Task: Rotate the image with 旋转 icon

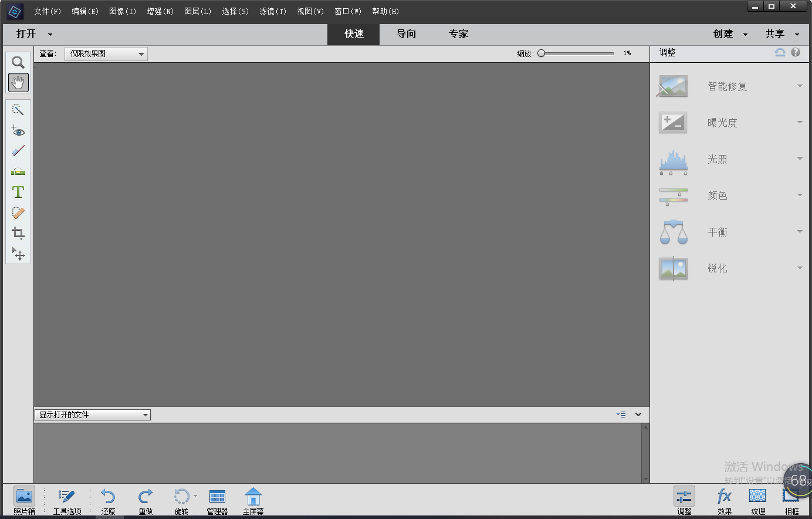Action: point(181,497)
